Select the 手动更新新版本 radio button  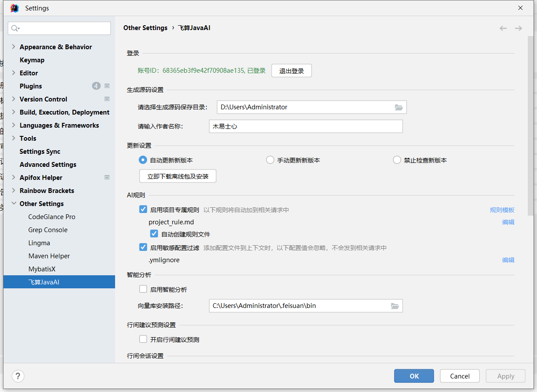coord(270,160)
